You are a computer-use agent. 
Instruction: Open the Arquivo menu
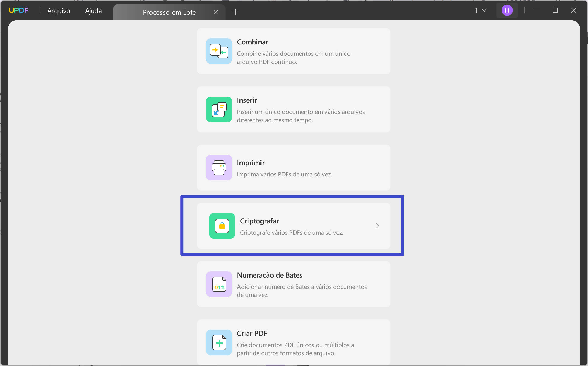coord(58,11)
